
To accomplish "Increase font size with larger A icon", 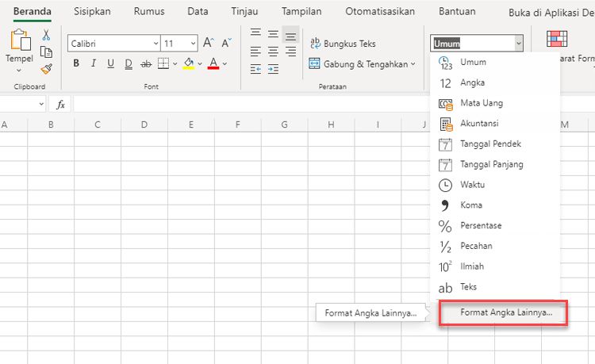I will point(209,43).
